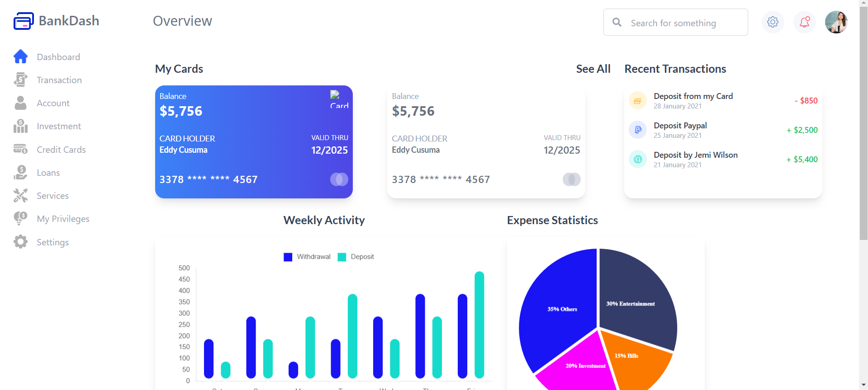Click the scrollbar down arrow
Viewport: 868px width, 390px height.
point(863,385)
